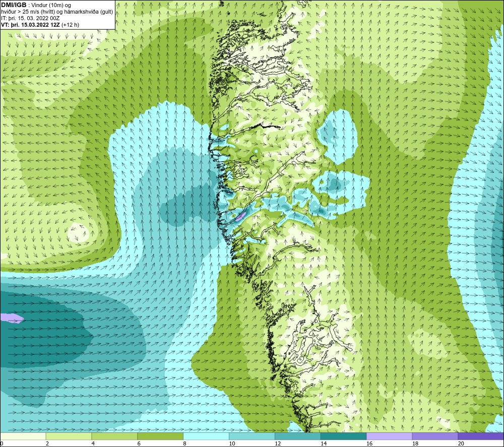Click the light teal 10–12 legend swatch
504x447 pixels.
tap(252, 436)
